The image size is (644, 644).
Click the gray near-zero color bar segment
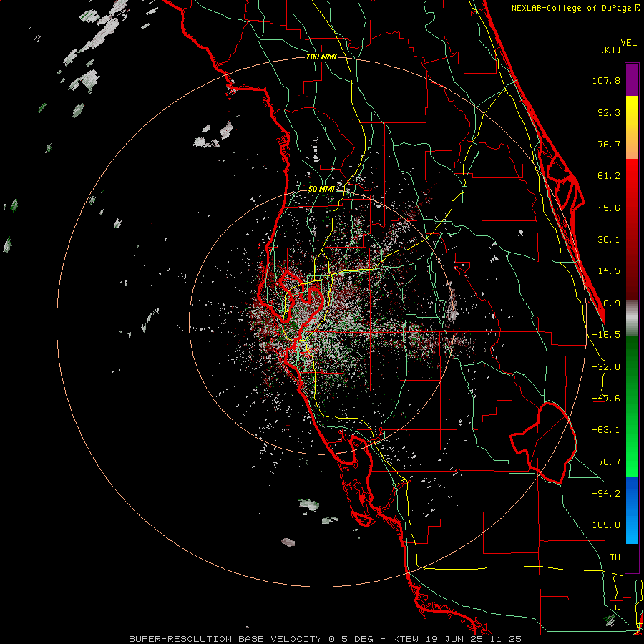coord(632,318)
